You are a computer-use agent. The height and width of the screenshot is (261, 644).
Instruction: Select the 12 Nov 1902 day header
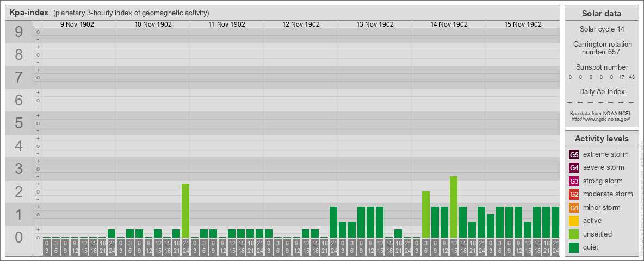pos(301,24)
